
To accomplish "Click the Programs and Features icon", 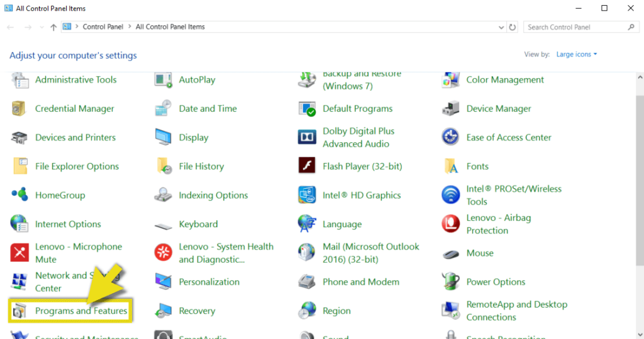I will 19,311.
